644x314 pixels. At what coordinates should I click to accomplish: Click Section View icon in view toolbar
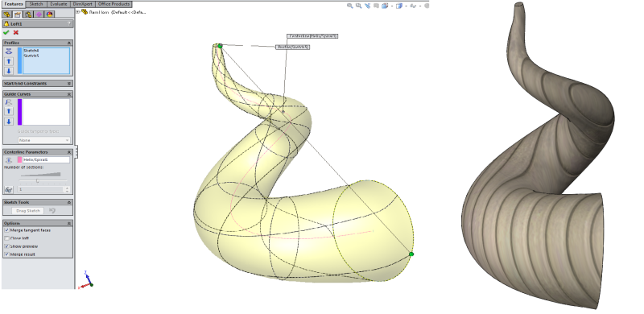tap(376, 6)
